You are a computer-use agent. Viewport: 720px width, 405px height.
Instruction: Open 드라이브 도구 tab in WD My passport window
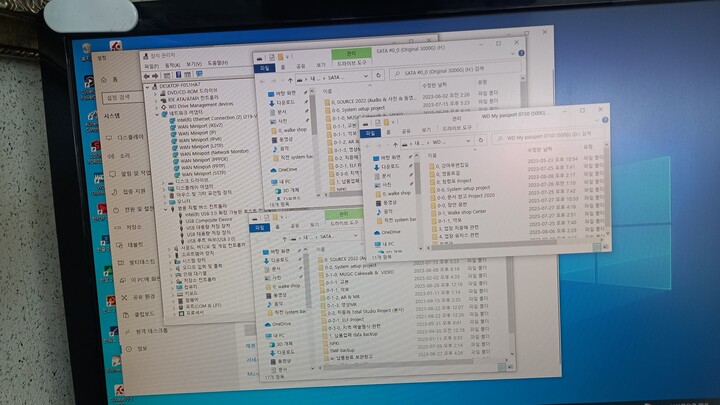tap(456, 128)
